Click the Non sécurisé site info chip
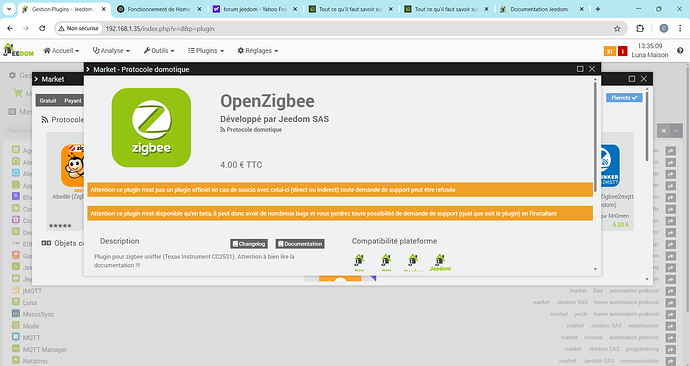690x366 pixels. (x=79, y=29)
